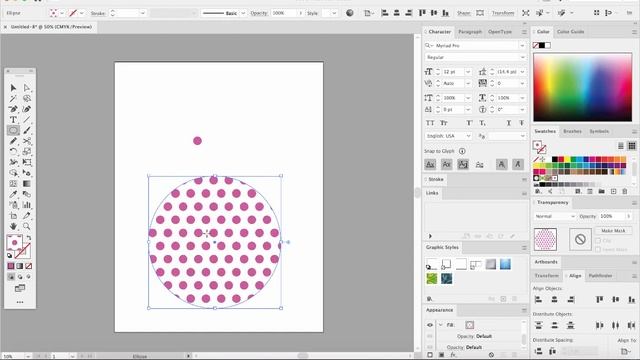Toggle the All Caps TT button

430,123
